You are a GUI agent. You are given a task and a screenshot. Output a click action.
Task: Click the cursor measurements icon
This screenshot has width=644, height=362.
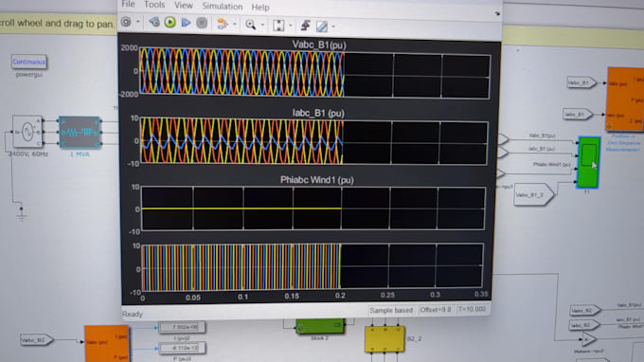pos(322,27)
